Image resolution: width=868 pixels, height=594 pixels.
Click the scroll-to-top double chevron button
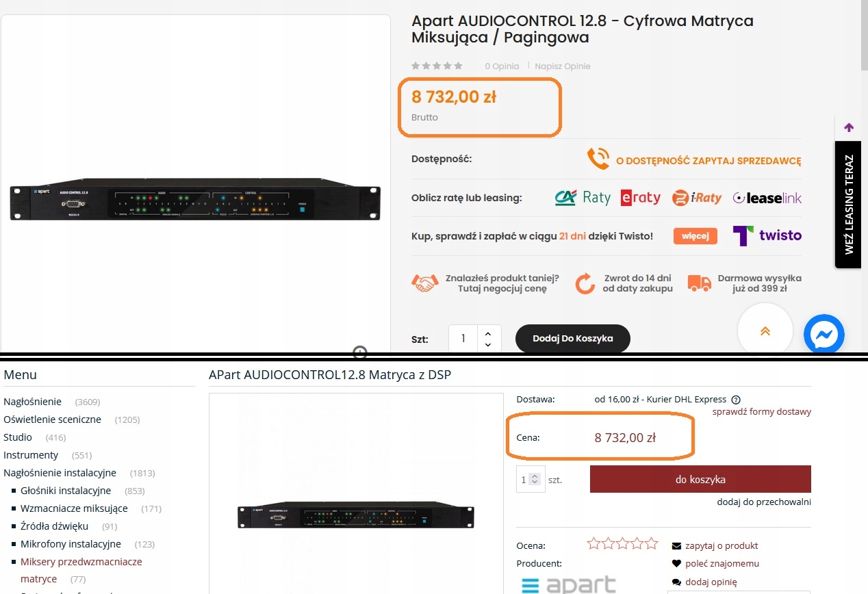765,331
